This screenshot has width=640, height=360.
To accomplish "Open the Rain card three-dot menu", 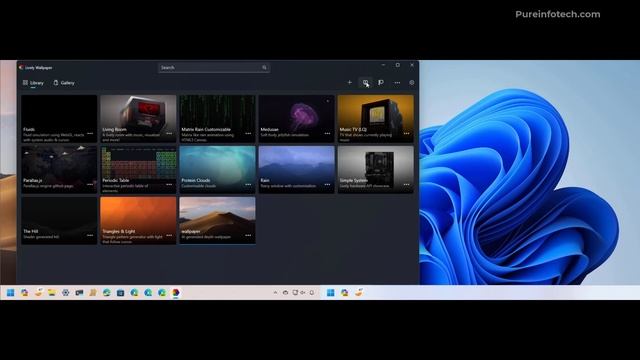I will click(327, 184).
